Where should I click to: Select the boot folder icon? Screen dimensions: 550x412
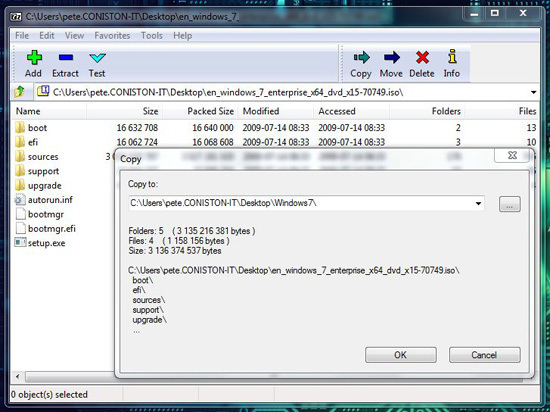coord(20,127)
